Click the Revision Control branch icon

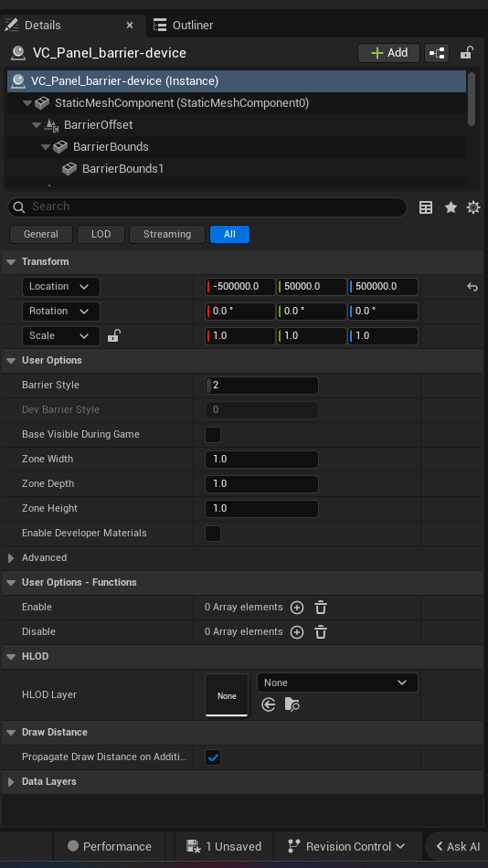click(x=293, y=846)
